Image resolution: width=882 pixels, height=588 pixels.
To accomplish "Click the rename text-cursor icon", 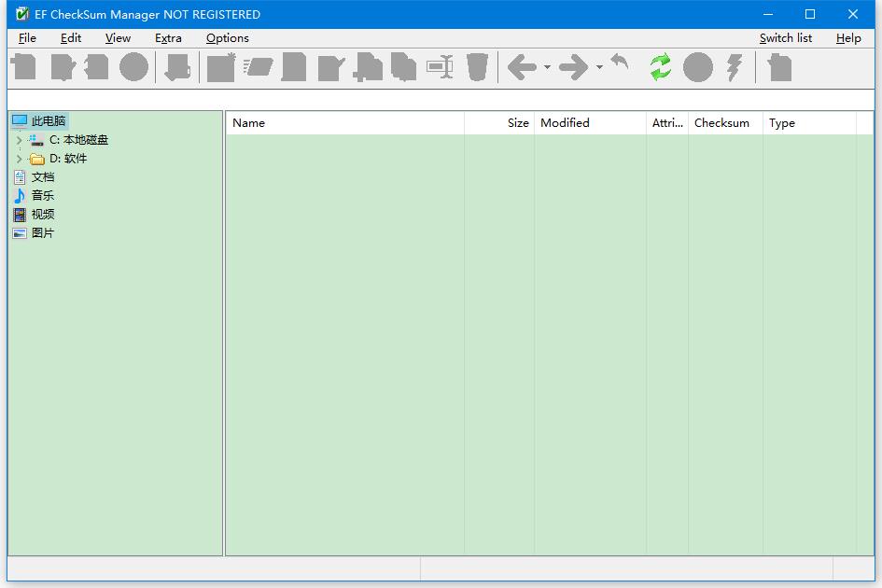I will click(441, 67).
